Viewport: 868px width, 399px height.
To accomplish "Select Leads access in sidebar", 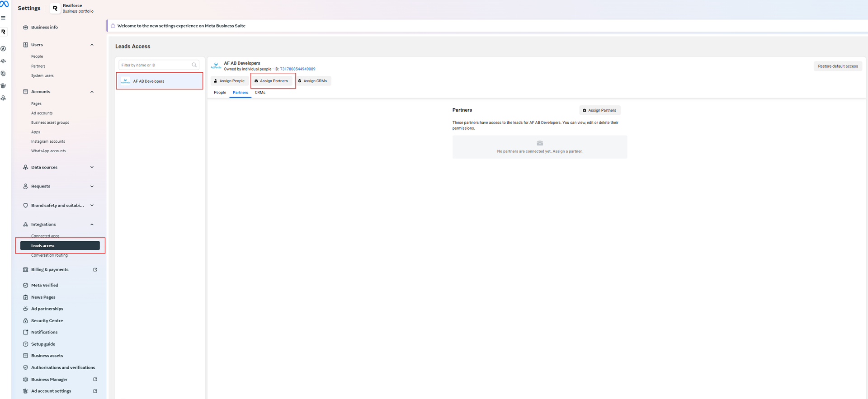I will tap(60, 246).
